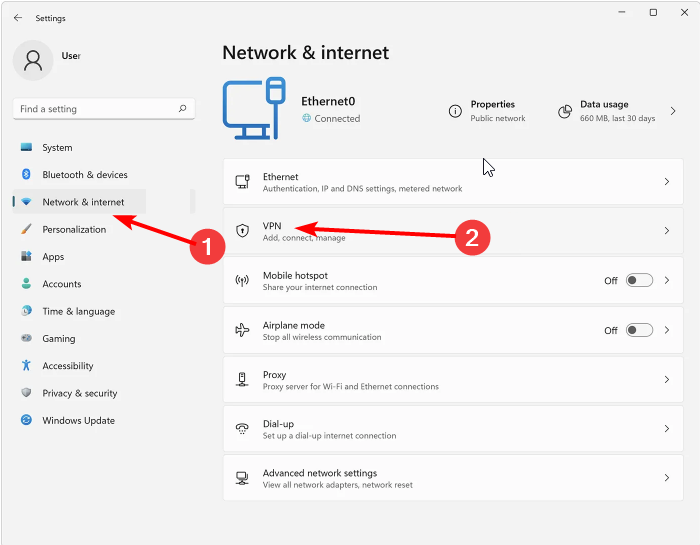Click the Mobile hotspot antenna icon
The image size is (700, 545).
click(242, 280)
